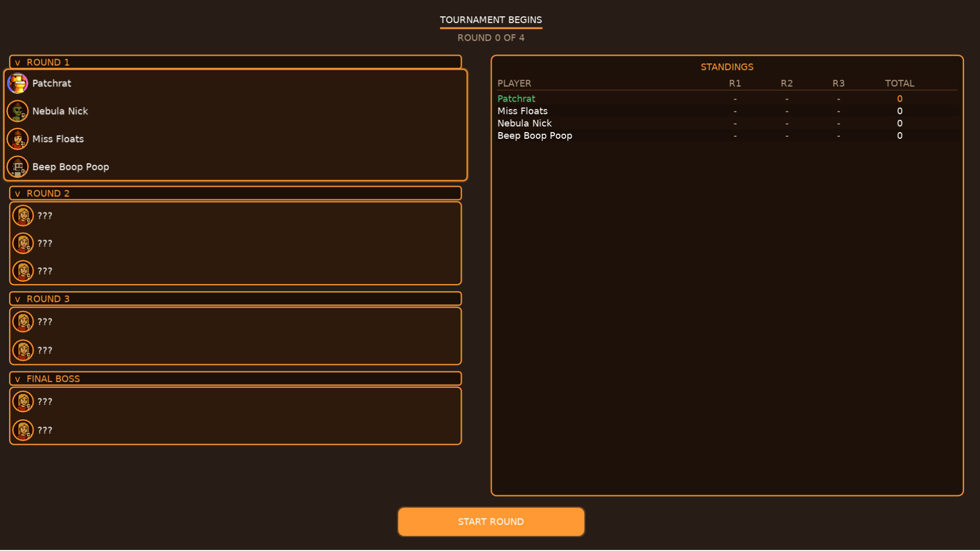Click the second mystery avatar in Round 2

pyautogui.click(x=23, y=243)
